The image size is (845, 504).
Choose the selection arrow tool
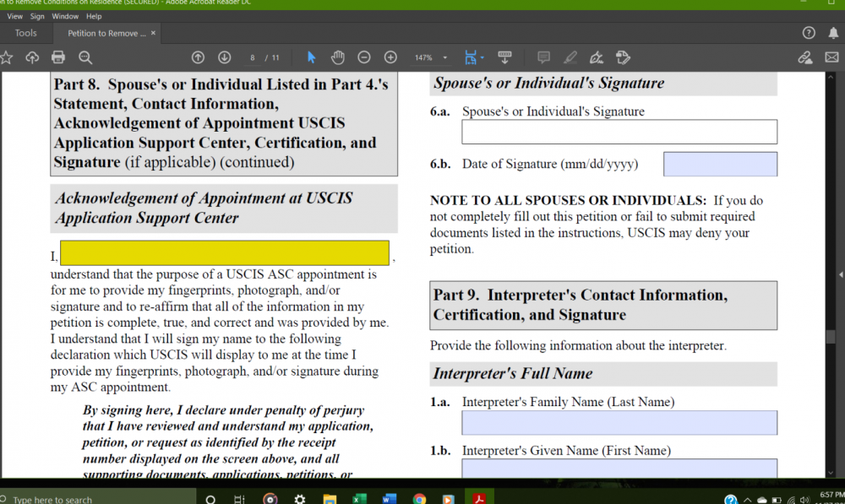click(311, 57)
